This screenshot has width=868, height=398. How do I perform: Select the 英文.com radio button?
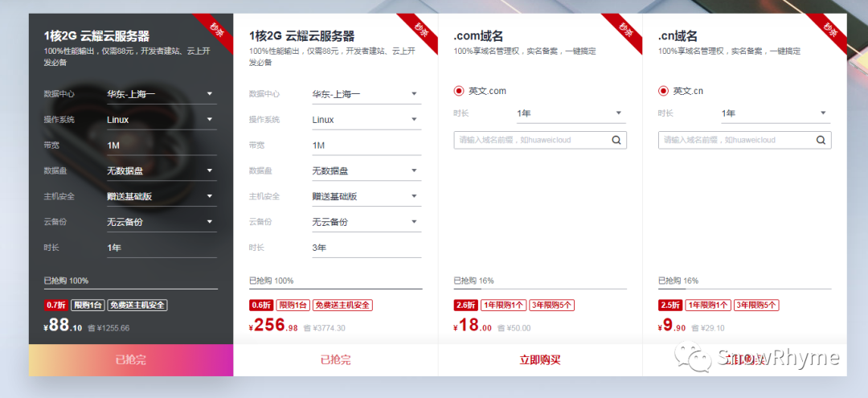[x=458, y=91]
